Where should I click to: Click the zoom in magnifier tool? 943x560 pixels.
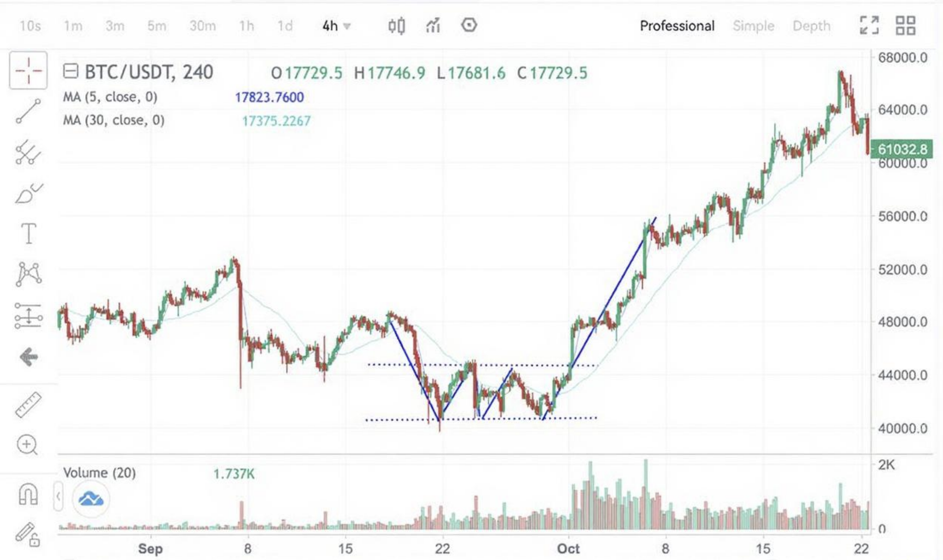pyautogui.click(x=27, y=445)
